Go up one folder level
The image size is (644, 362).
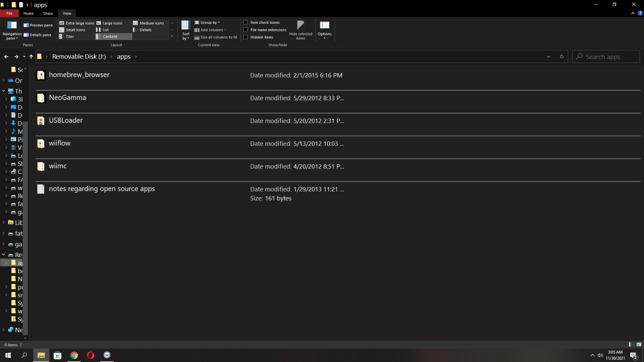(x=31, y=57)
